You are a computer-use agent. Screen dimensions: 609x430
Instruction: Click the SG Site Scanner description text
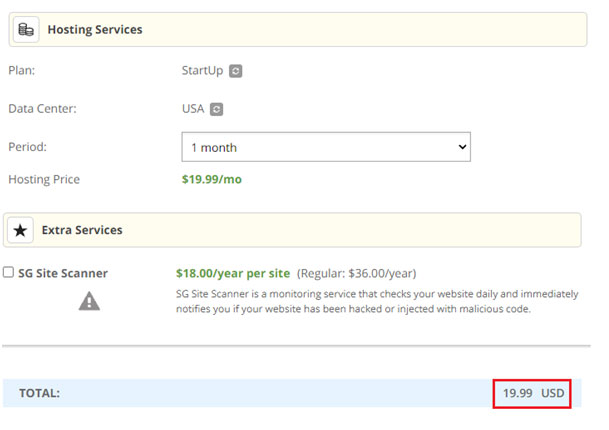tap(377, 301)
